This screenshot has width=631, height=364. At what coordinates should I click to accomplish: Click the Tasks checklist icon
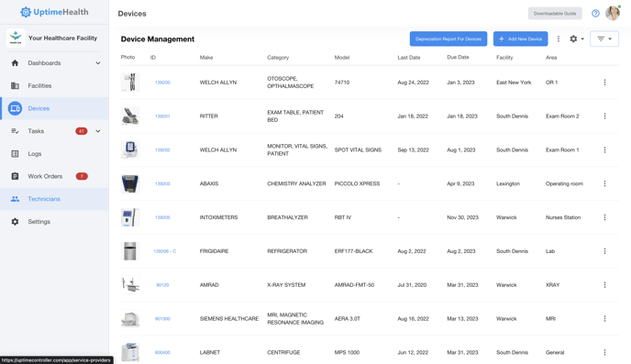coord(15,131)
